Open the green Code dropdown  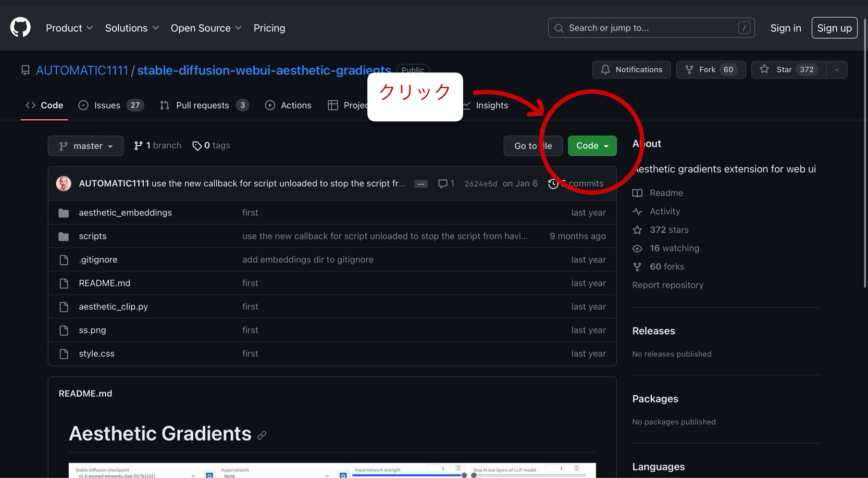(592, 146)
